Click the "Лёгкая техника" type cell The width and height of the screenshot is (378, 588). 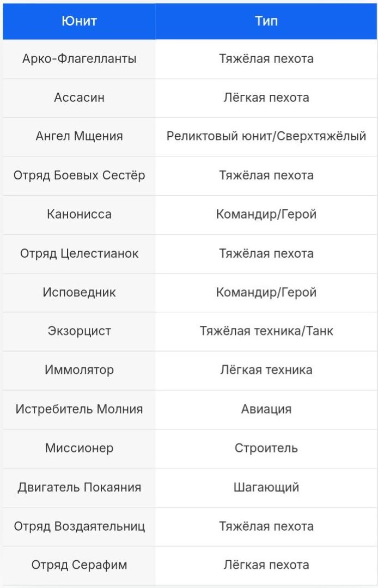(x=266, y=371)
